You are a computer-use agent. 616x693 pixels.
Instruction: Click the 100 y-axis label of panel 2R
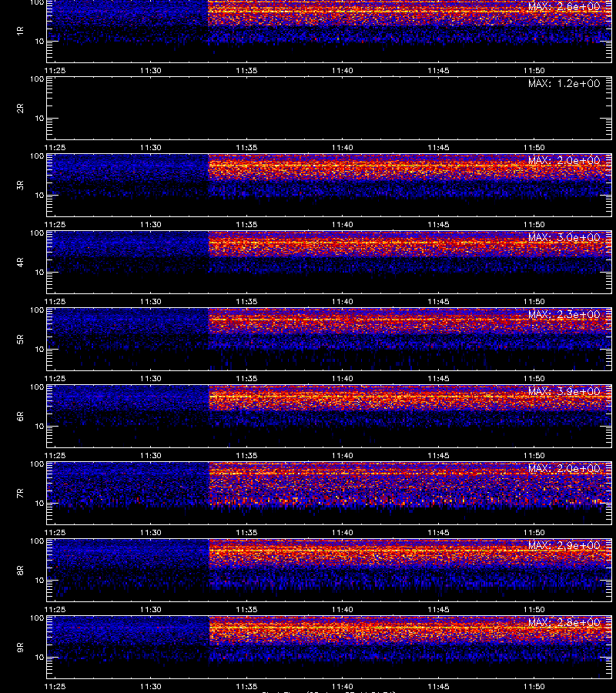pyautogui.click(x=37, y=79)
